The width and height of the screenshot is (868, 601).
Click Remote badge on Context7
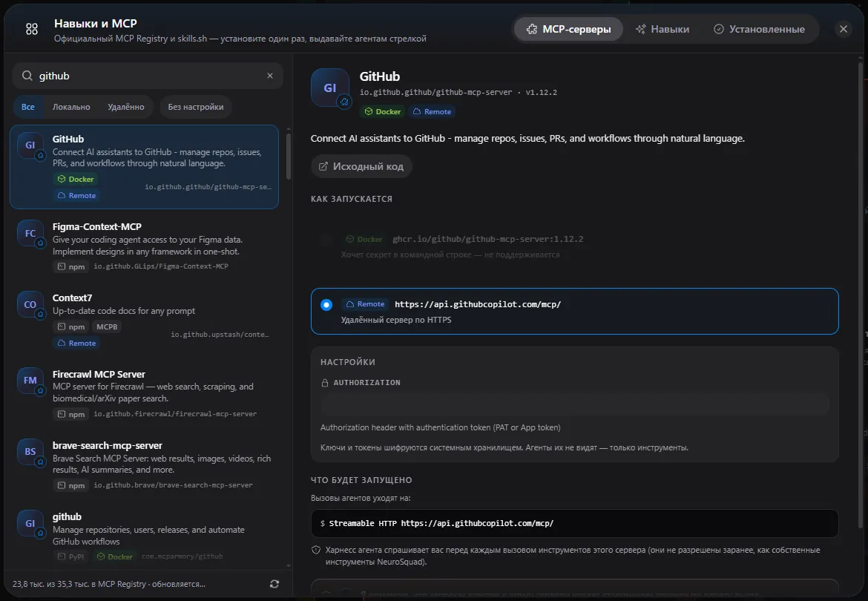coord(77,343)
